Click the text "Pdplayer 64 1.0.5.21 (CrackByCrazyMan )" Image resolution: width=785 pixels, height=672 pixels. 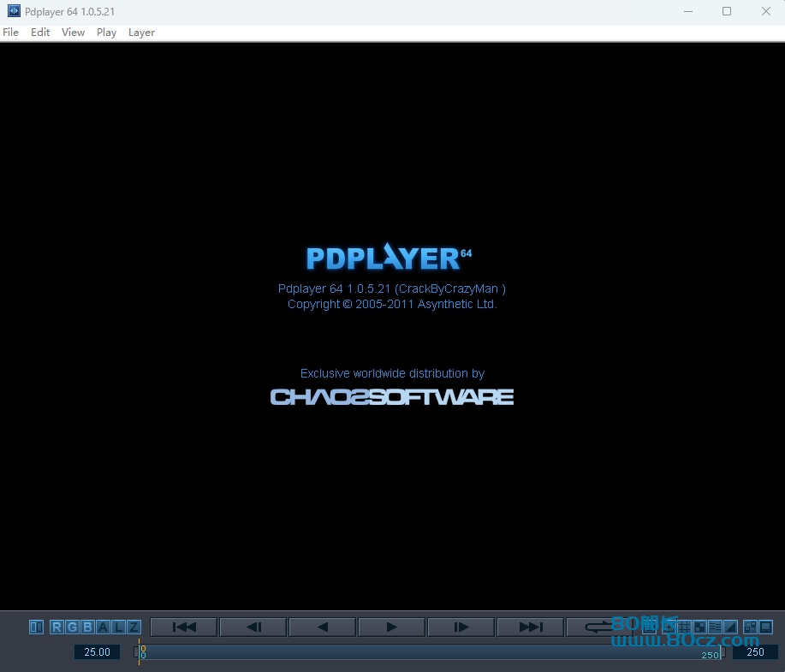coord(392,289)
